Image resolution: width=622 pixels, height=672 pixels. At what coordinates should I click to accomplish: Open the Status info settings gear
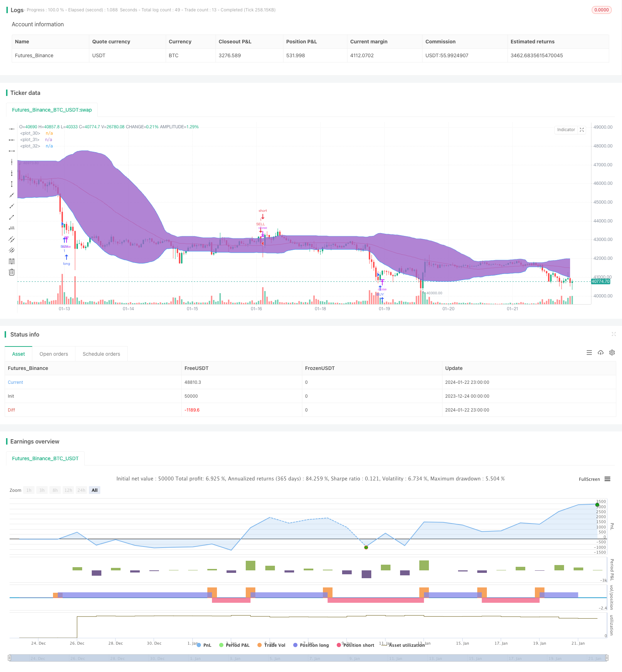point(612,353)
